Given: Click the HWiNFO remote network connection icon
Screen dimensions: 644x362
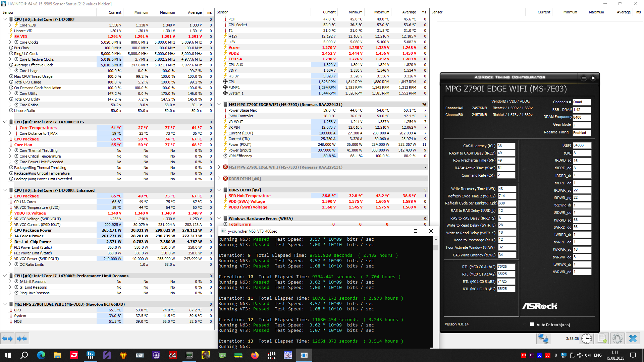Looking at the screenshot, I should pyautogui.click(x=543, y=339).
